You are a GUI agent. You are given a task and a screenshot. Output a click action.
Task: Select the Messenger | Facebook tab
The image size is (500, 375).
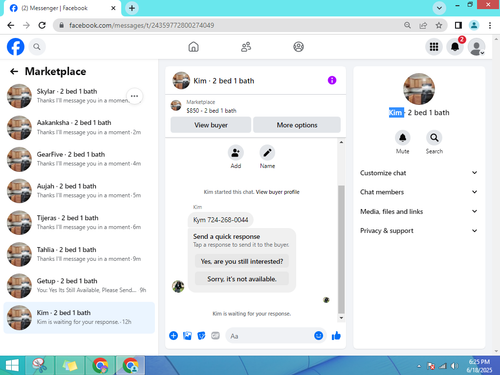click(62, 8)
